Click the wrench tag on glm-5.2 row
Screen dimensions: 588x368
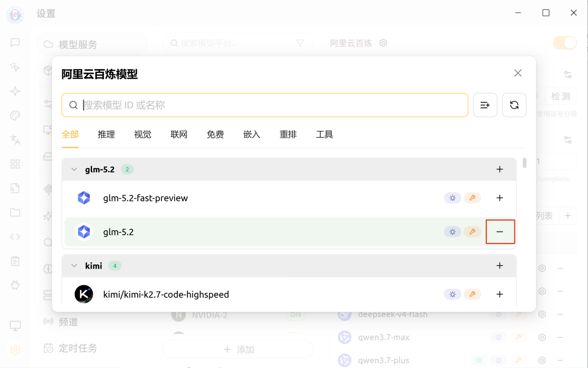pyautogui.click(x=473, y=232)
